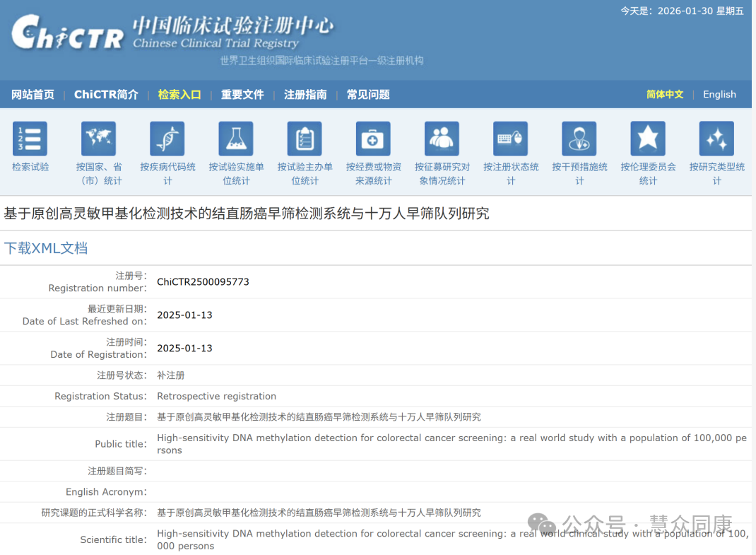
Task: Open the 按征募研究对象情况统计 people icon
Action: coord(442,139)
